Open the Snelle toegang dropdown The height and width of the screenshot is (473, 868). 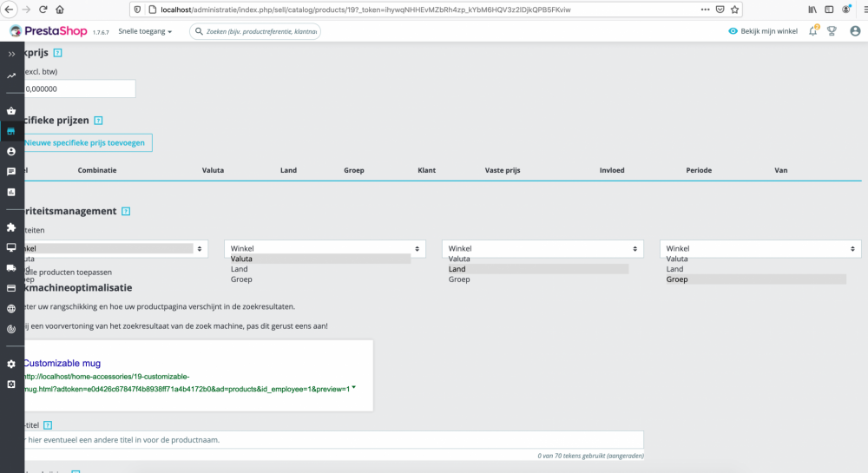click(145, 31)
